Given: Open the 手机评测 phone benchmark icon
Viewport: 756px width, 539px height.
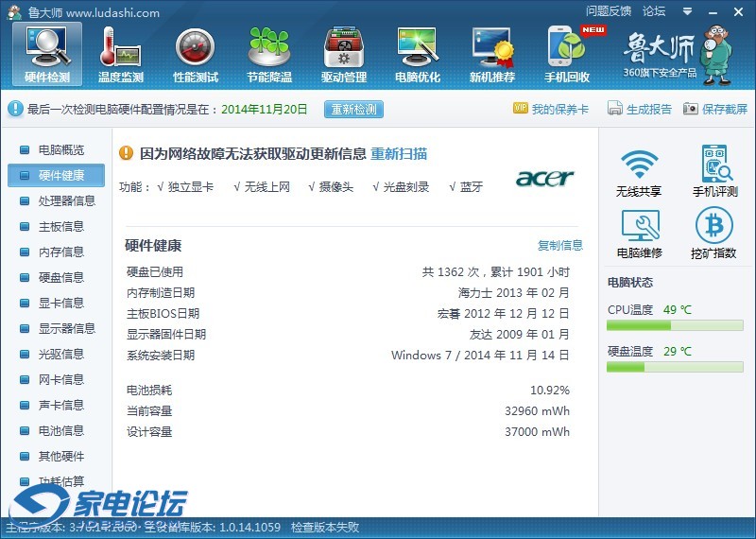Looking at the screenshot, I should click(714, 172).
